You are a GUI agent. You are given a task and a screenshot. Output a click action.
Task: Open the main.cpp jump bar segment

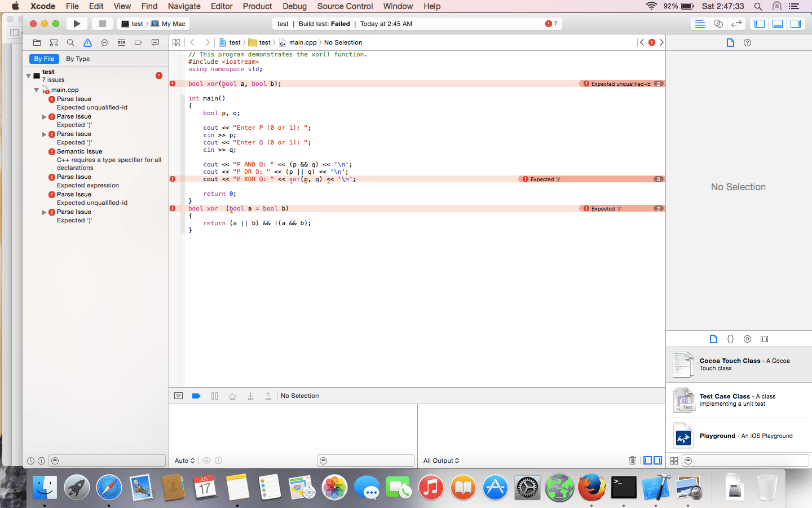pos(298,42)
